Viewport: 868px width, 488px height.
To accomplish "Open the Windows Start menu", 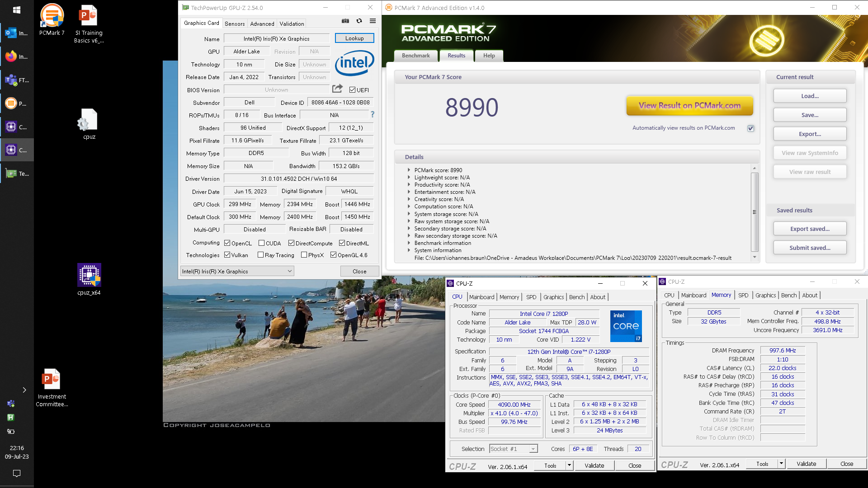I will (x=17, y=9).
